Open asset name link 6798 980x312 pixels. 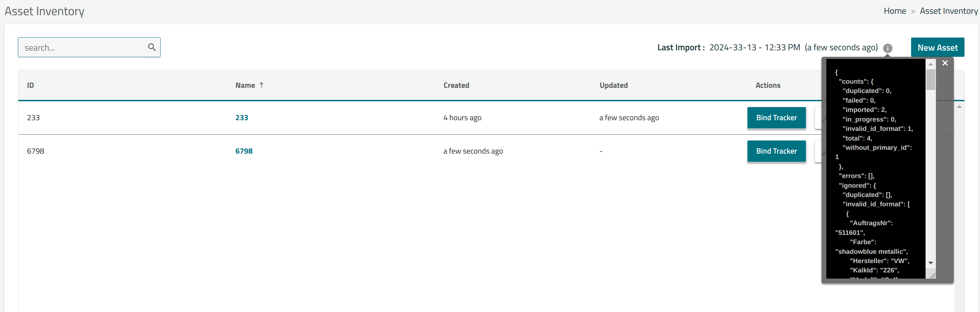pyautogui.click(x=244, y=151)
